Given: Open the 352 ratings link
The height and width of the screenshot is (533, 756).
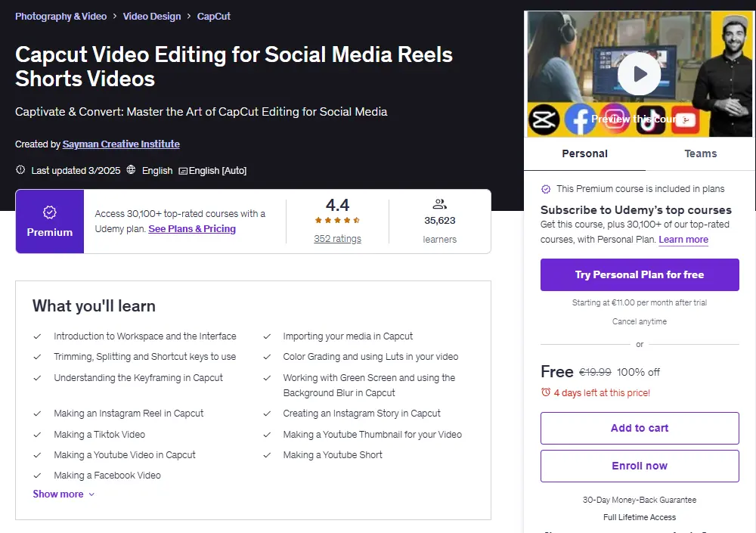Looking at the screenshot, I should (x=337, y=239).
